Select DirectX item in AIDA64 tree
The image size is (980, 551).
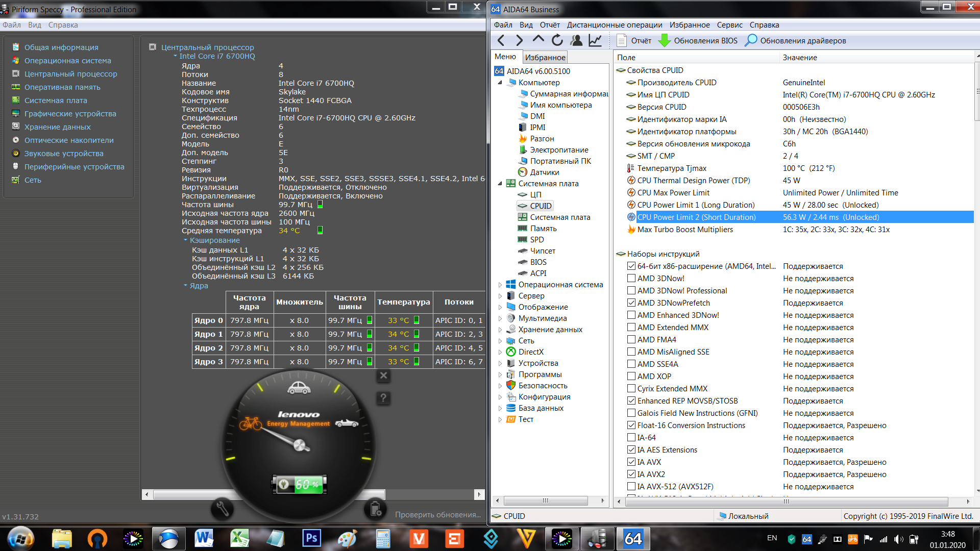pyautogui.click(x=531, y=352)
